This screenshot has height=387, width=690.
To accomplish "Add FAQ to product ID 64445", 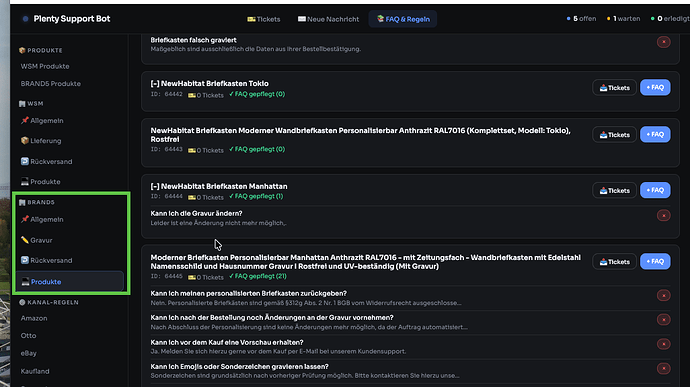I will pos(655,261).
